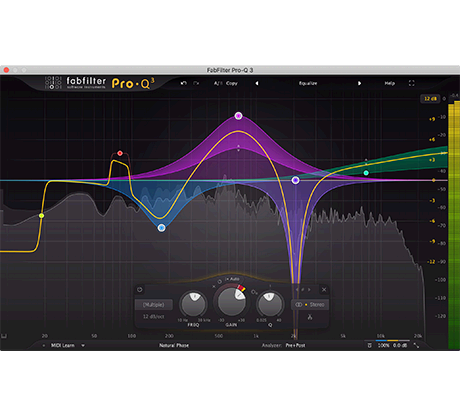Click the Q knob
The height and width of the screenshot is (416, 460).
pos(270,304)
